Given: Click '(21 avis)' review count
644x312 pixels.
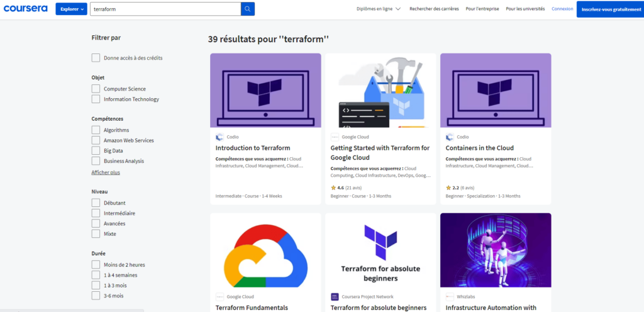Looking at the screenshot, I should click(353, 187).
